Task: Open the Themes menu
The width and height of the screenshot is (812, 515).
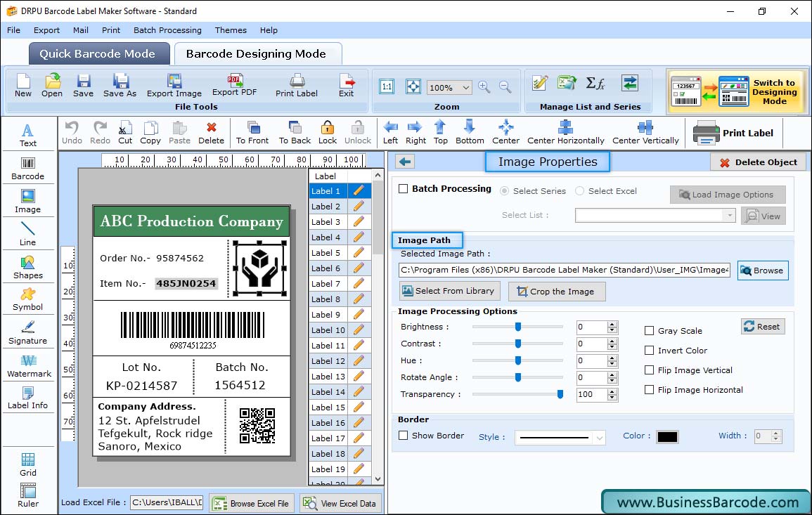Action: point(231,30)
